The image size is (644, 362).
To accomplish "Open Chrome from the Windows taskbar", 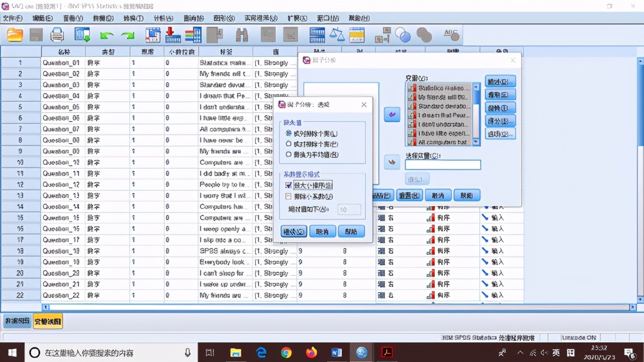I will (x=286, y=353).
